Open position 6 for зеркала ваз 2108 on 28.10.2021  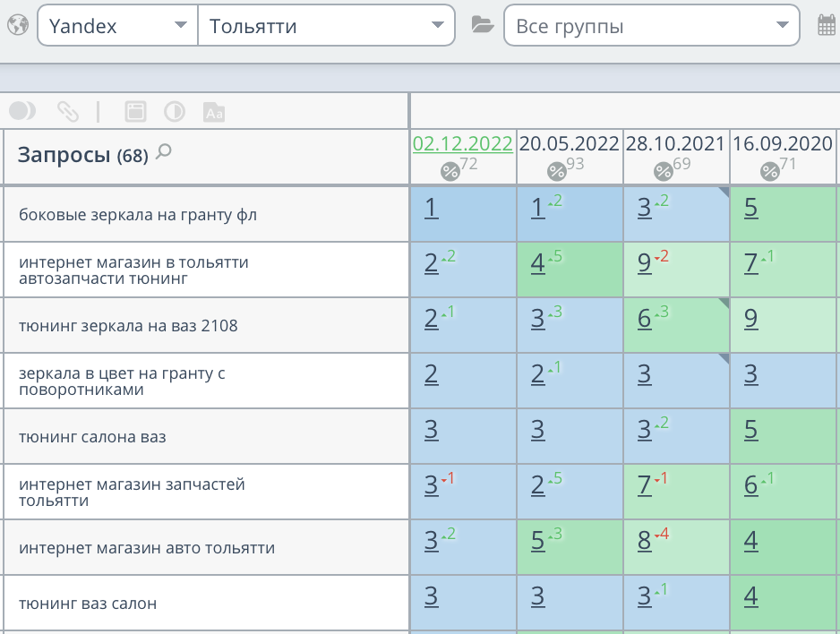645,319
